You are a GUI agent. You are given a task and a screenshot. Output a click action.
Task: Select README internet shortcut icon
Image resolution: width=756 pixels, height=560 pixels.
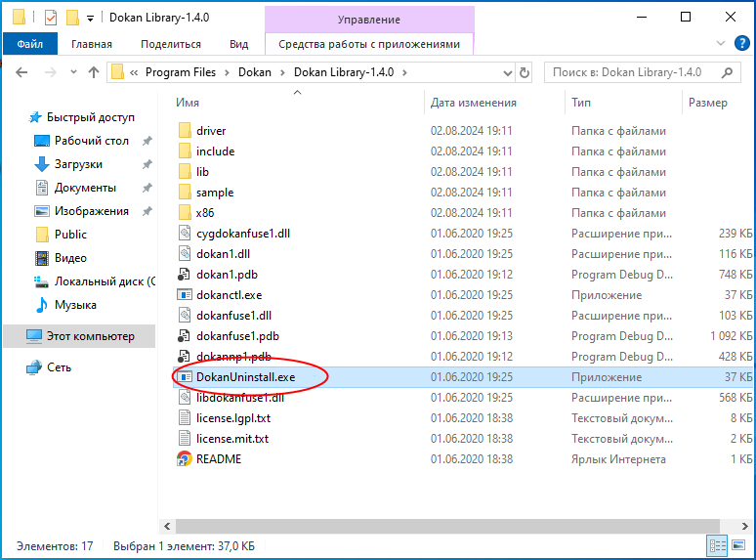(x=185, y=459)
